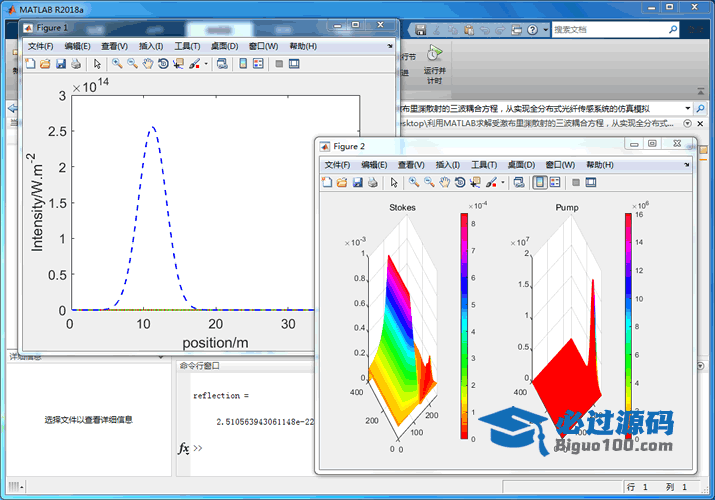
Task: Click Stokes plot colorbar
Action: point(464,326)
